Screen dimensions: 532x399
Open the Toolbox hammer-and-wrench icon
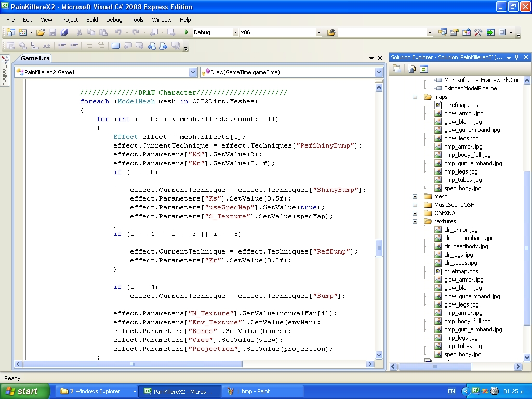(478, 32)
